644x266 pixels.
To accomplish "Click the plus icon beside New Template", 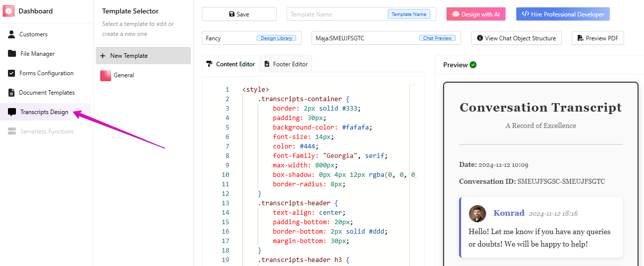I will click(103, 56).
